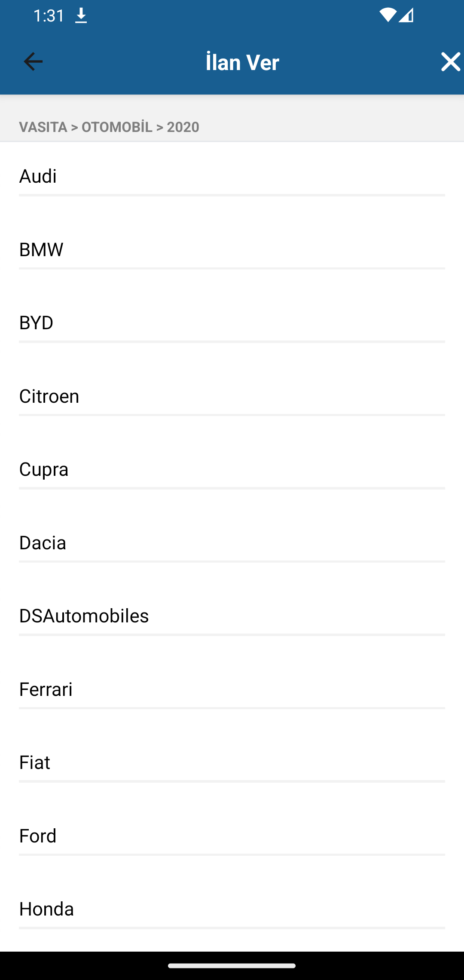Tap the download icon in status bar

click(81, 16)
